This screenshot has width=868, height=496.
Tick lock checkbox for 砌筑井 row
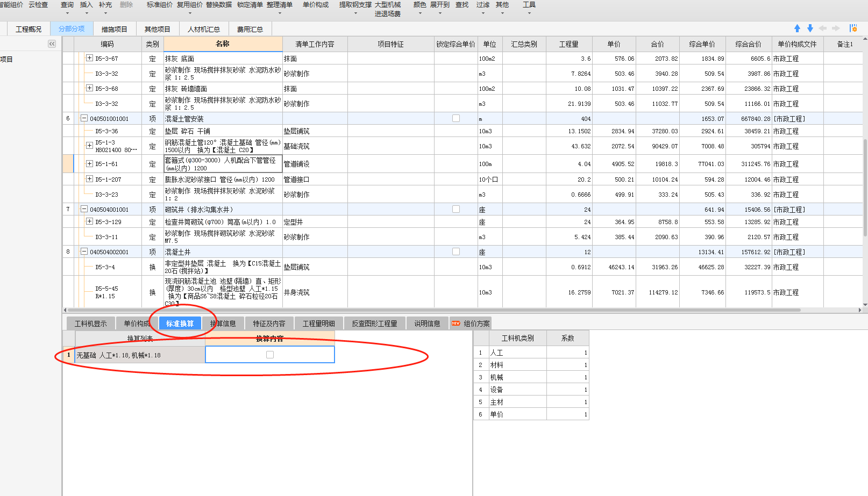tap(456, 209)
